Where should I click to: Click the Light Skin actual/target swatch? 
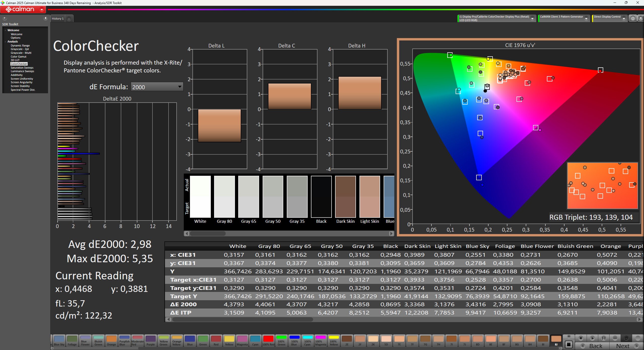(370, 197)
